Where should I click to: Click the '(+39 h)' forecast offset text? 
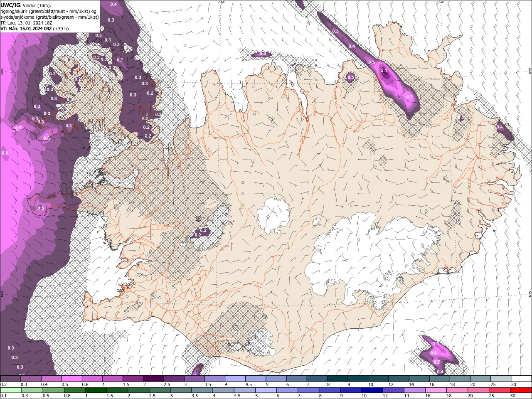pyautogui.click(x=61, y=29)
